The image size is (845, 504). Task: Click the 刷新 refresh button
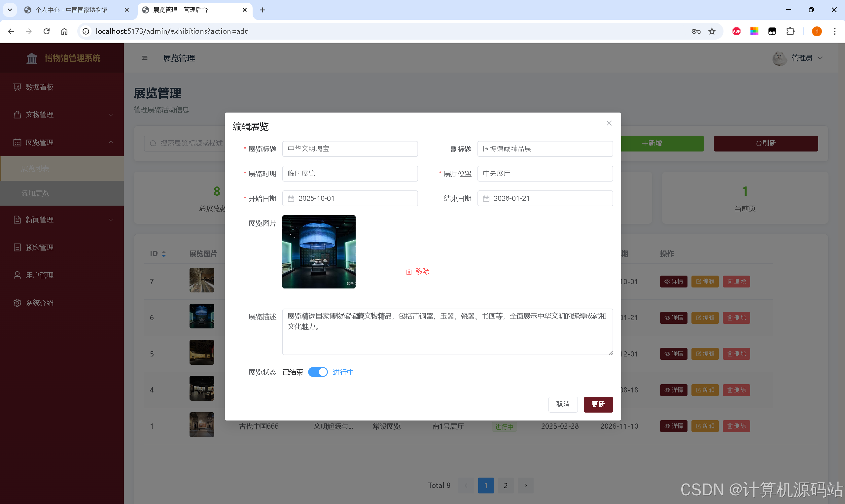click(x=765, y=143)
